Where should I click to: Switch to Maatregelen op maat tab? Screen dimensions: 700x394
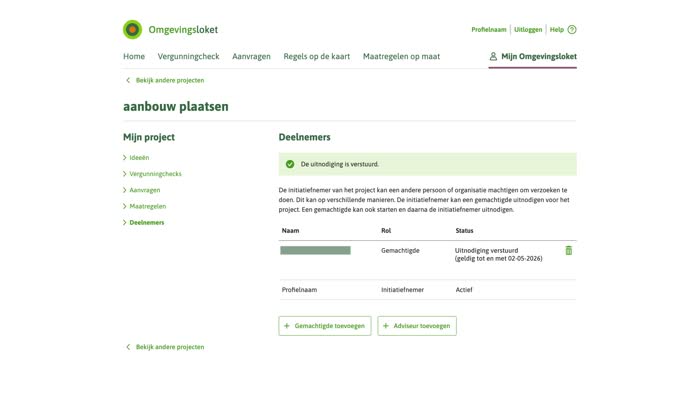[401, 56]
